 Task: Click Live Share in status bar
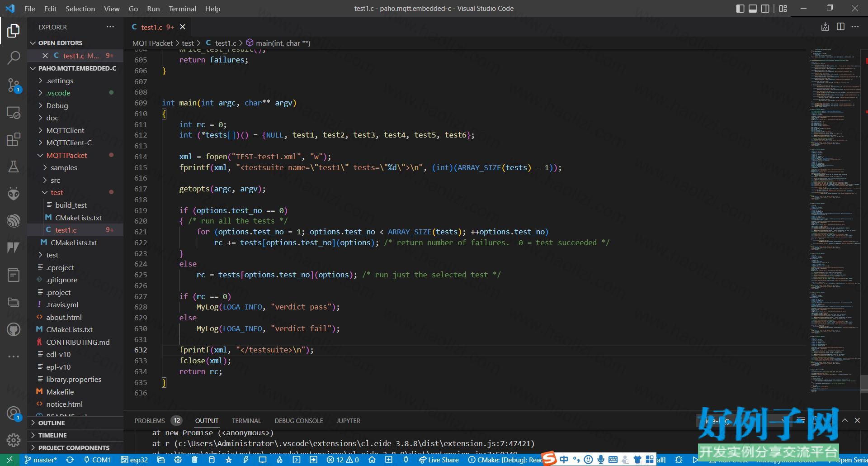click(439, 460)
